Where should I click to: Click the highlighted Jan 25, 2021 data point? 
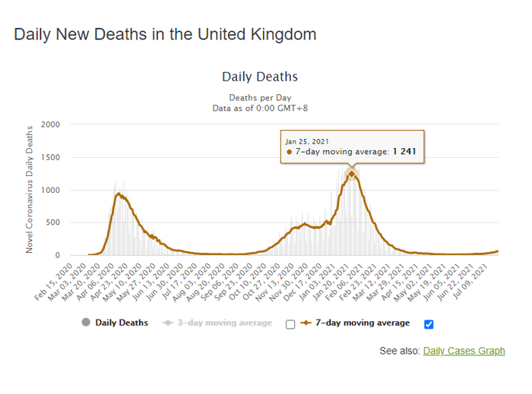click(352, 174)
